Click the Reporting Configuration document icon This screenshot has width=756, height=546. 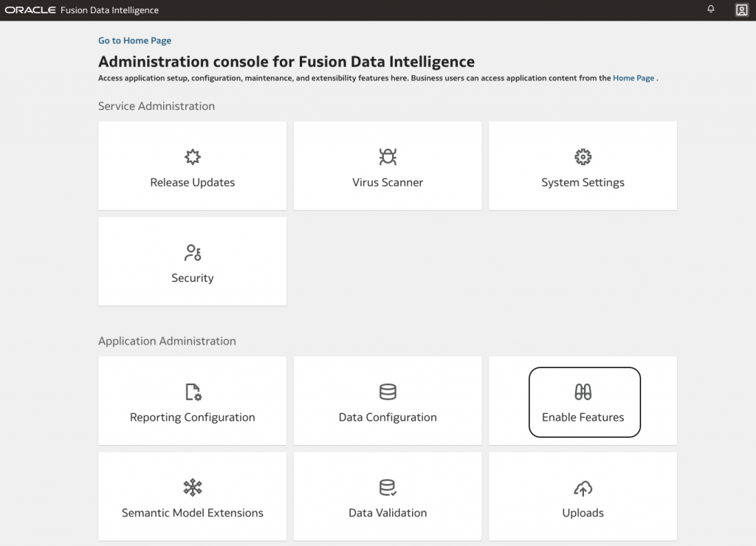[x=193, y=392]
